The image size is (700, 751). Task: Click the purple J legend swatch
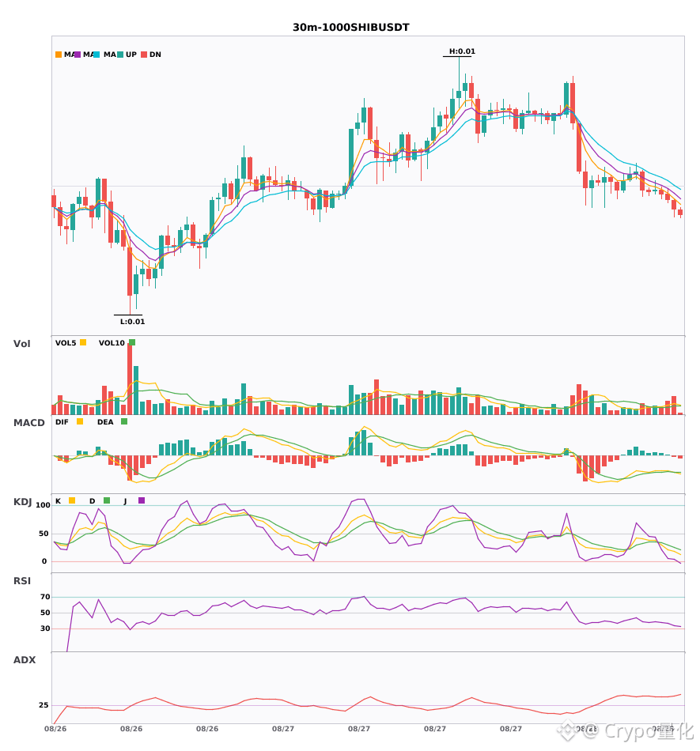click(x=142, y=500)
